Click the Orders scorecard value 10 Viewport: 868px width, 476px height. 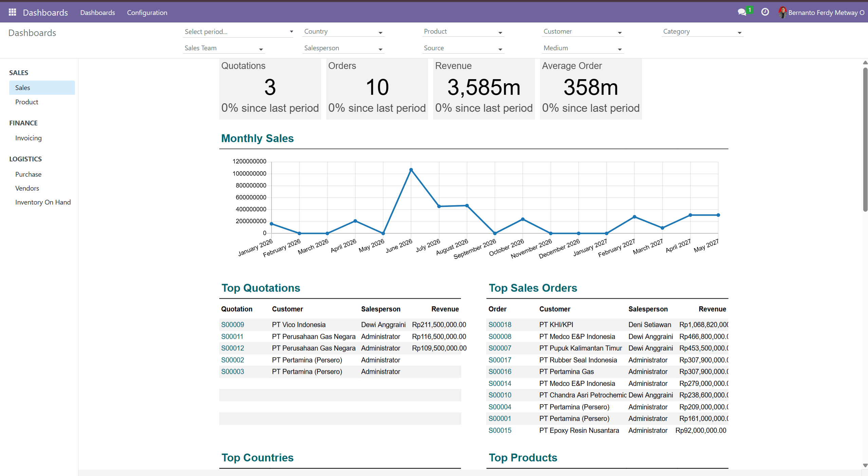[x=377, y=87]
